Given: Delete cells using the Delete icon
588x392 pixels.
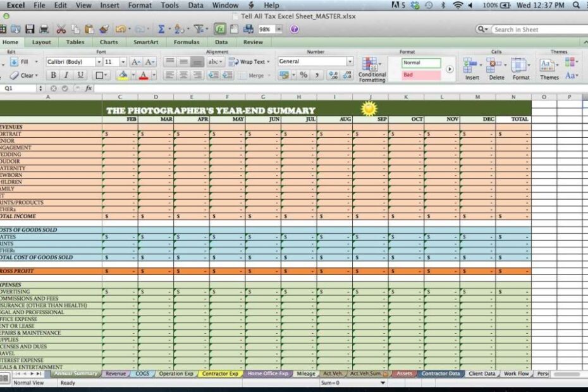Looking at the screenshot, I should [494, 66].
